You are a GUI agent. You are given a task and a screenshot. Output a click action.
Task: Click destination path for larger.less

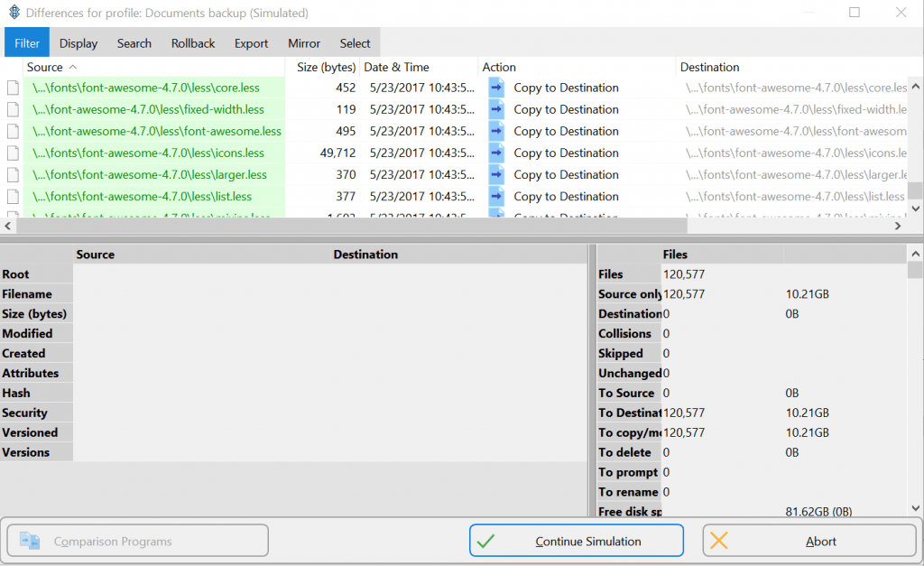point(796,175)
